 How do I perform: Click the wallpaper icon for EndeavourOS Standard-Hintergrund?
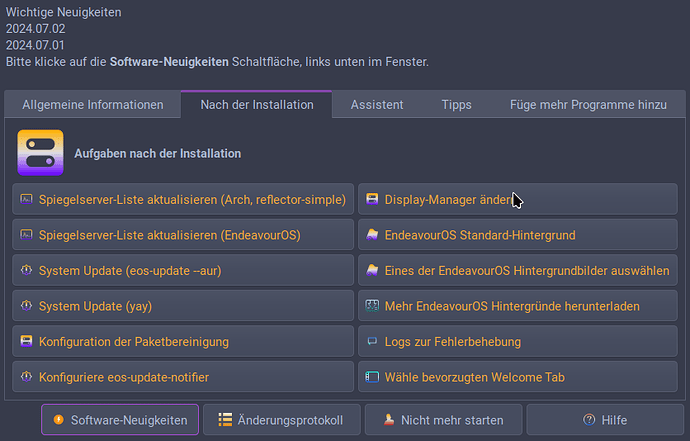pos(372,235)
